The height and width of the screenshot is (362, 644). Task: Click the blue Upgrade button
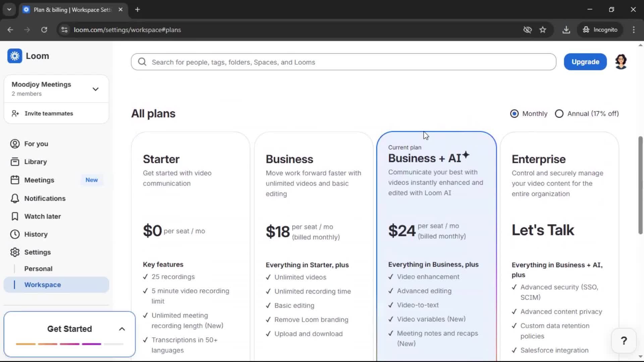585,62
